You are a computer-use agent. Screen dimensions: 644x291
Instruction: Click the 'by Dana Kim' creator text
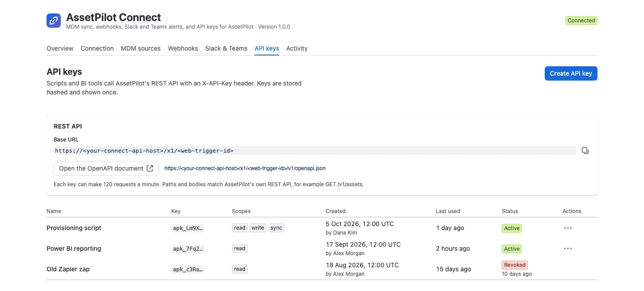(x=341, y=233)
